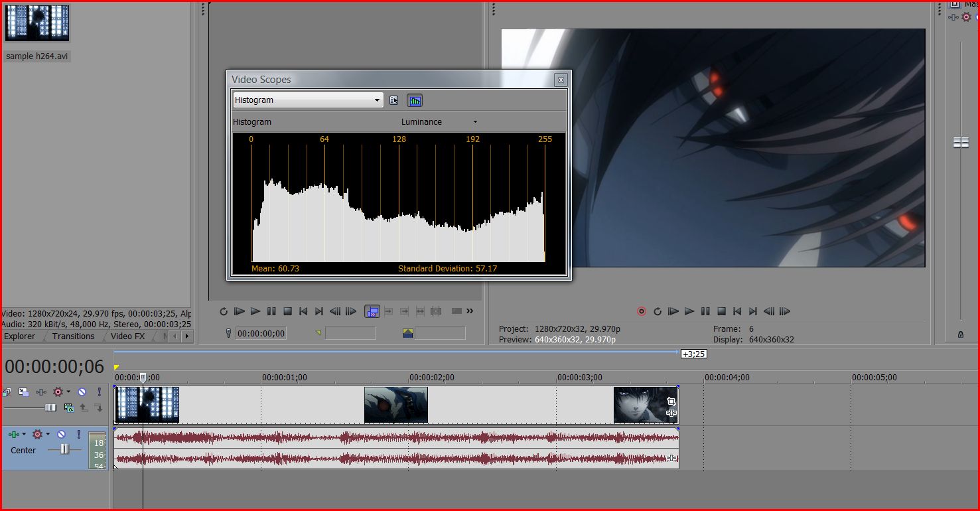The height and width of the screenshot is (511, 980).
Task: Click the 00:00:02;00 mark on timeline ruler
Action: (432, 378)
